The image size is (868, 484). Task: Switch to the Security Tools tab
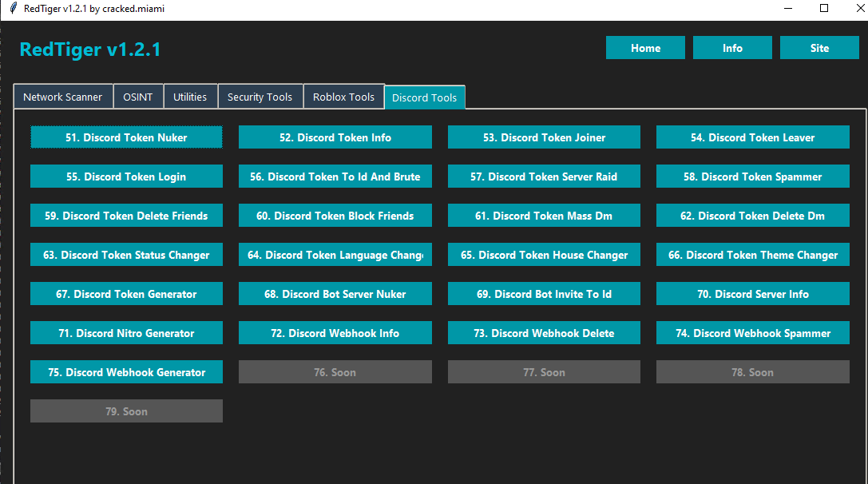pos(260,97)
